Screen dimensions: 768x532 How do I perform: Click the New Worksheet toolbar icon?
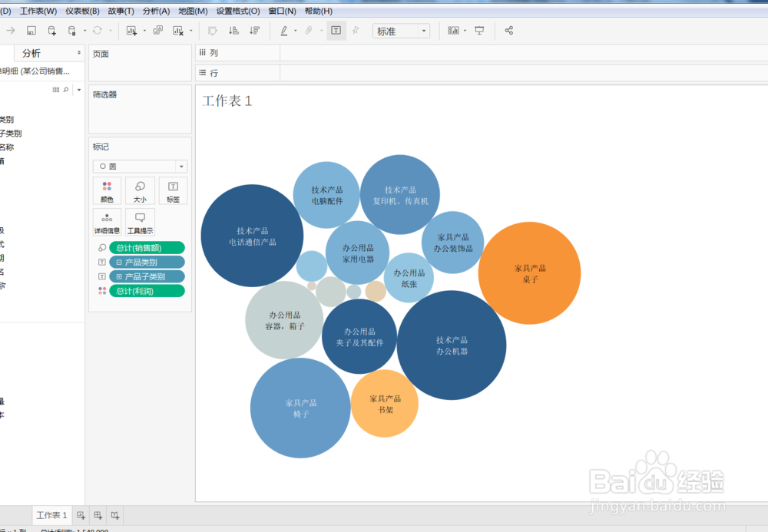(x=131, y=31)
